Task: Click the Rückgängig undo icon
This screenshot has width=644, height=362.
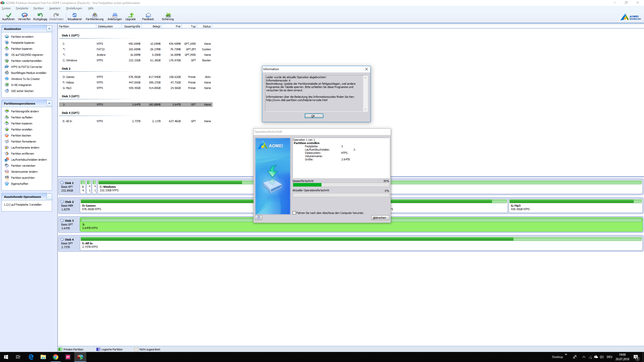Action: pos(40,17)
